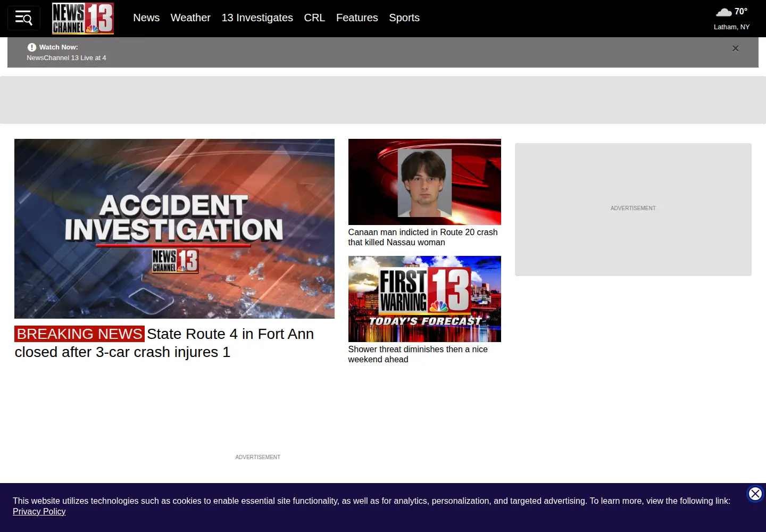The width and height of the screenshot is (766, 532).
Task: Click the Watch Now: label
Action: point(59,47)
